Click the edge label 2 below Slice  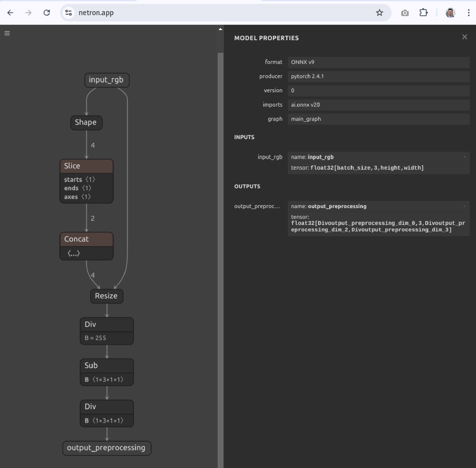coord(93,218)
